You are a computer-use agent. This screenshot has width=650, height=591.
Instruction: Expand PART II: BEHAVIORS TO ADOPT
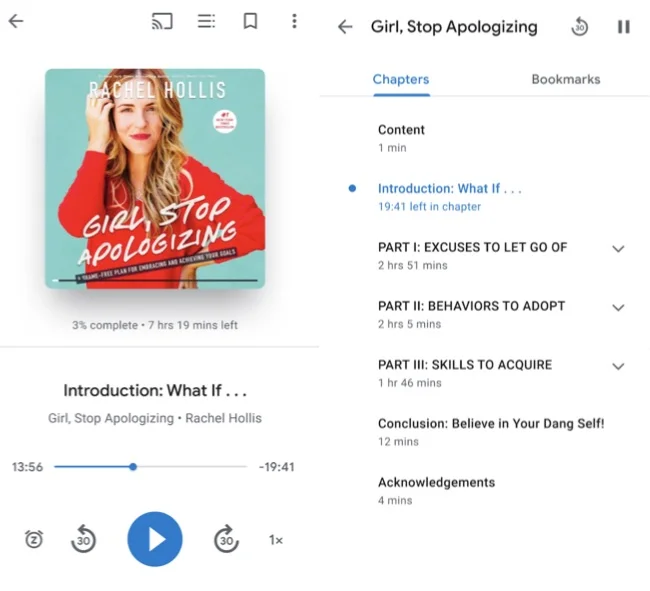click(618, 308)
